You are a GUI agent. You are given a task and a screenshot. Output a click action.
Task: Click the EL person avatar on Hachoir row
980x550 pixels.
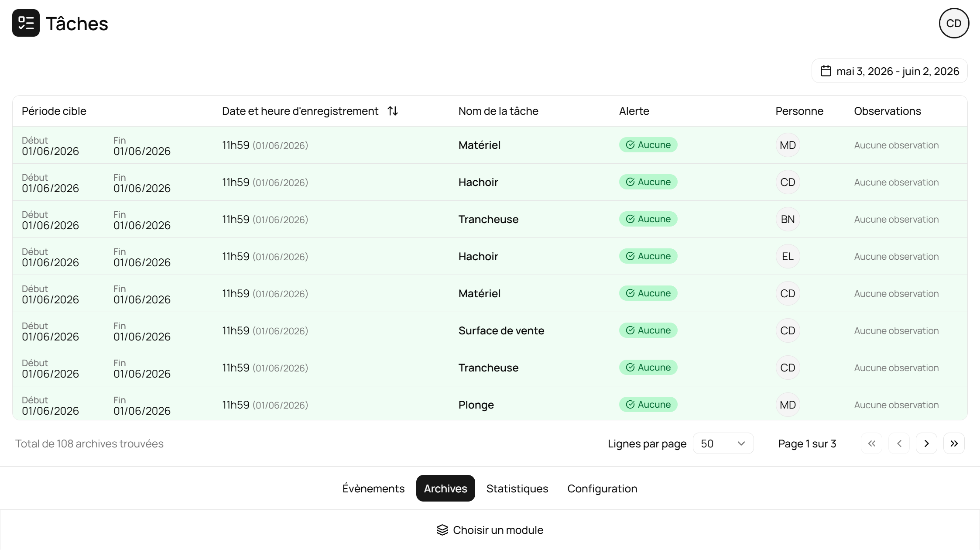pyautogui.click(x=788, y=256)
